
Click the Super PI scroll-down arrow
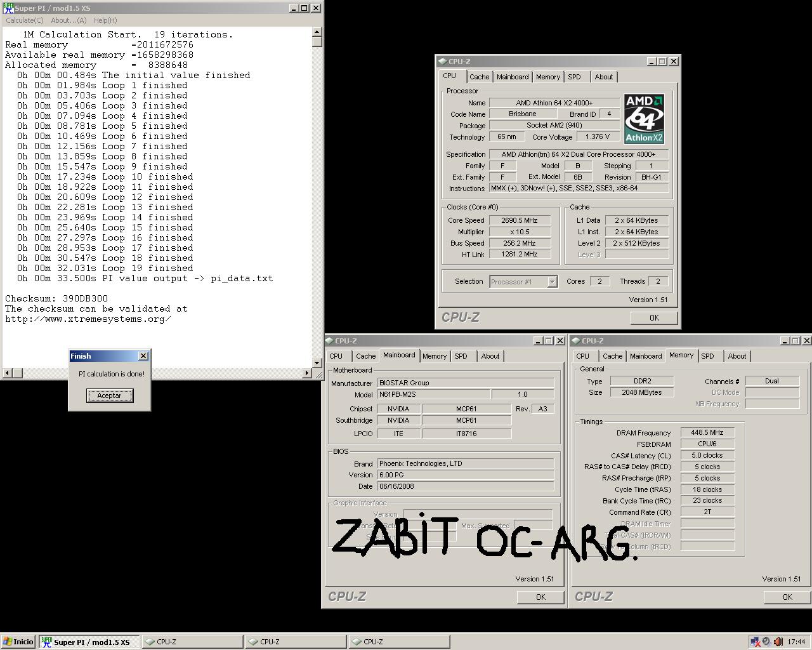317,363
